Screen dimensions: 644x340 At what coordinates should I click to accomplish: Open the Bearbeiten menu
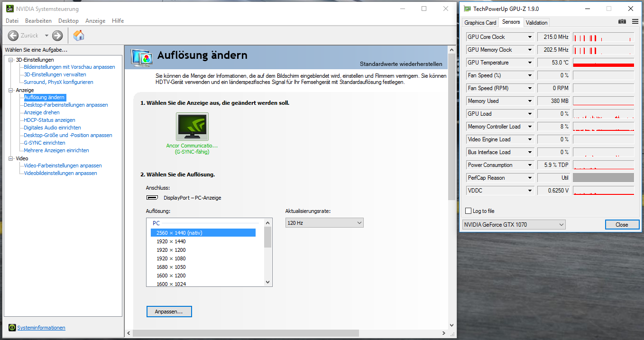[x=38, y=21]
